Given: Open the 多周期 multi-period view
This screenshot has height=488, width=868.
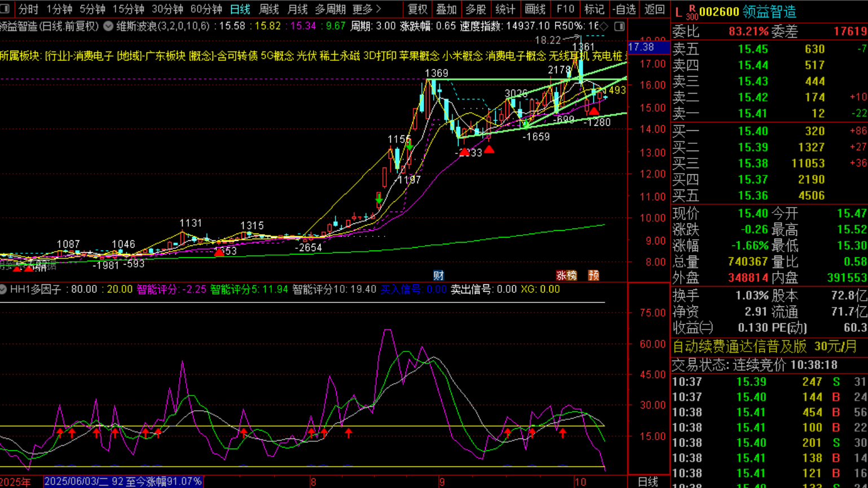Looking at the screenshot, I should click(330, 9).
